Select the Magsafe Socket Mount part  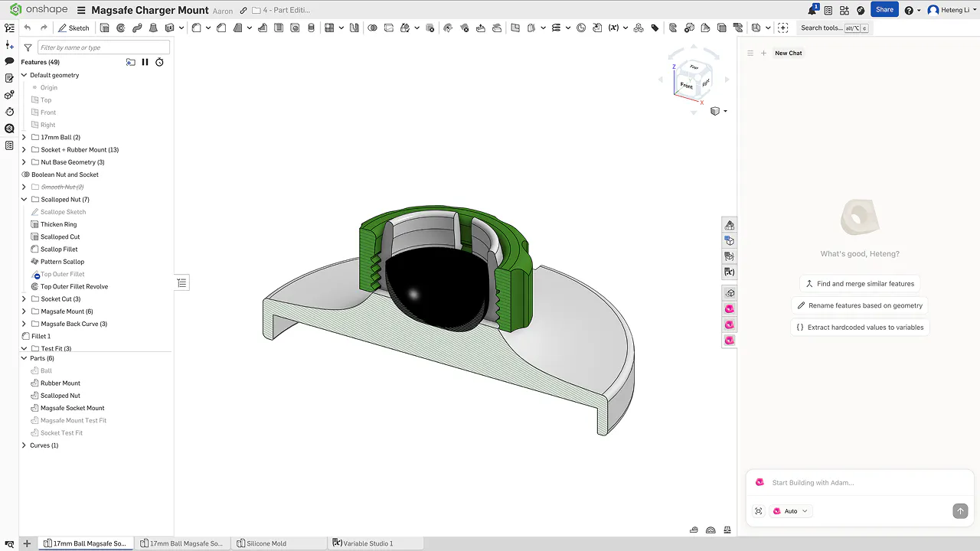73,408
